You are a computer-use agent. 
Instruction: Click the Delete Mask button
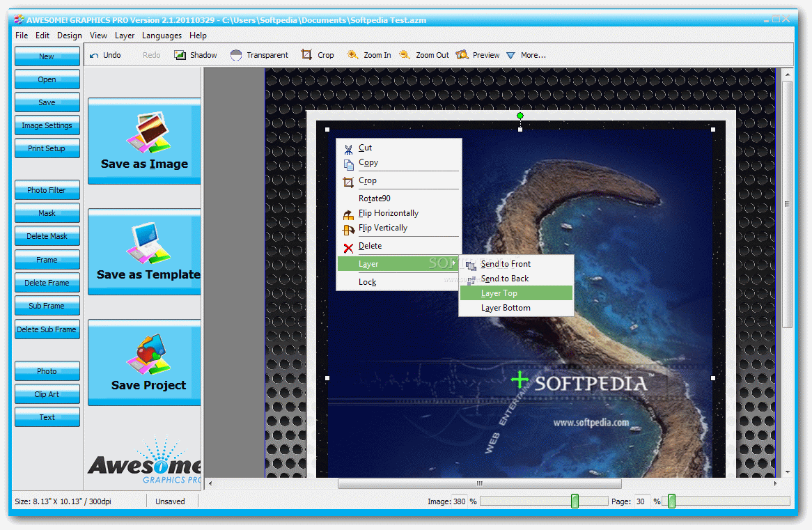coord(47,236)
